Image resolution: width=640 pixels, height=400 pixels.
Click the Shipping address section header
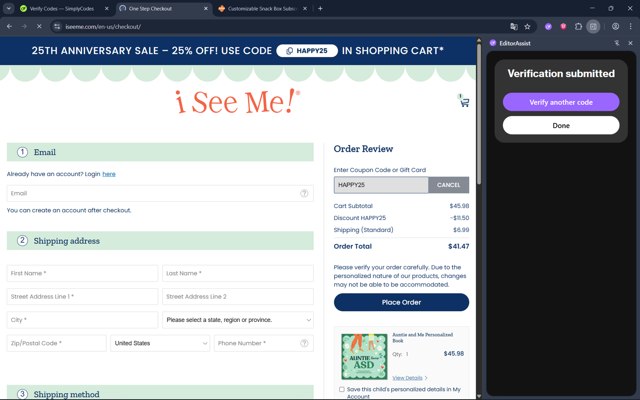(160, 241)
